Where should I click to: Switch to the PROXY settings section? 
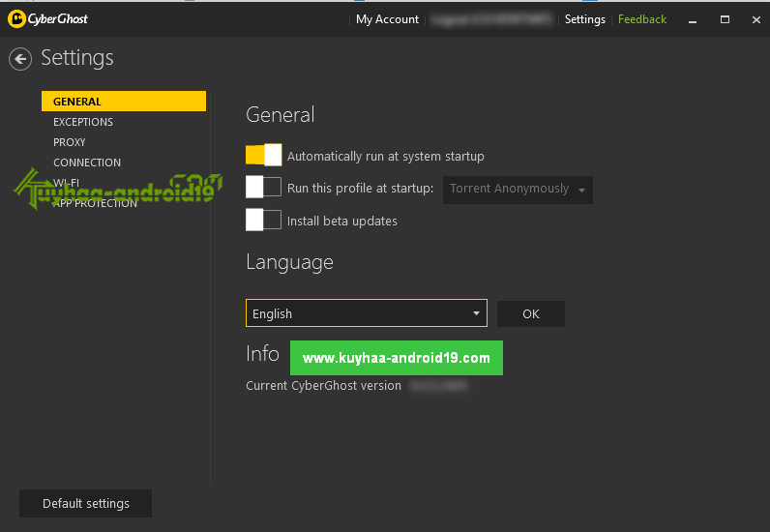(70, 142)
